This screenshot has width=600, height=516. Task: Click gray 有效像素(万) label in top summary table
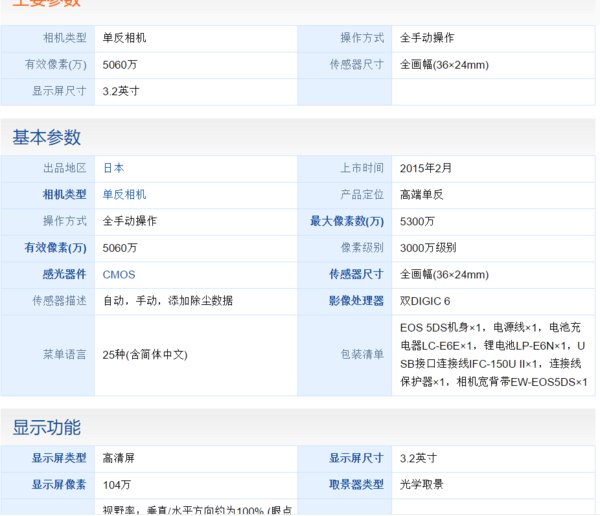pos(55,64)
